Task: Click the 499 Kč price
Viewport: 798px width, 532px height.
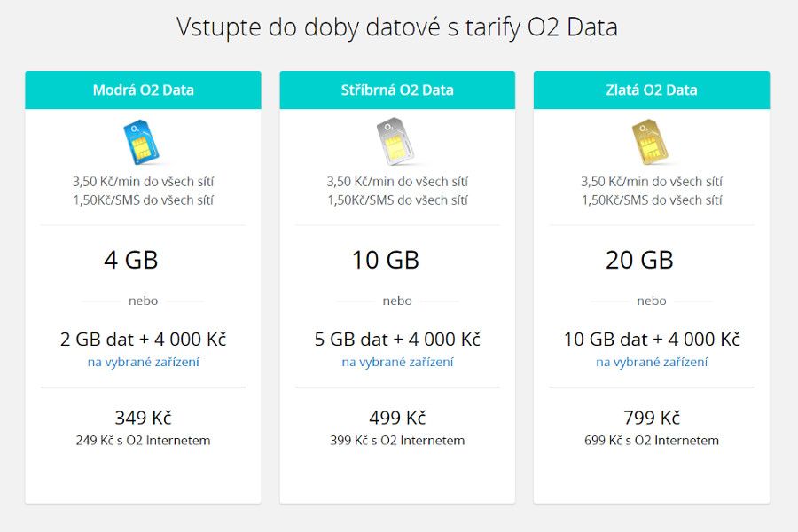Action: (397, 418)
